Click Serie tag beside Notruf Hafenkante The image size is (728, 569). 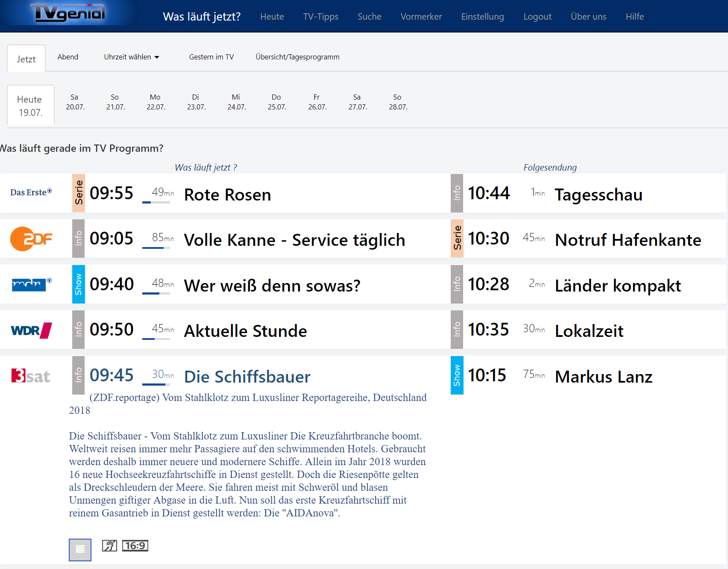coord(457,239)
